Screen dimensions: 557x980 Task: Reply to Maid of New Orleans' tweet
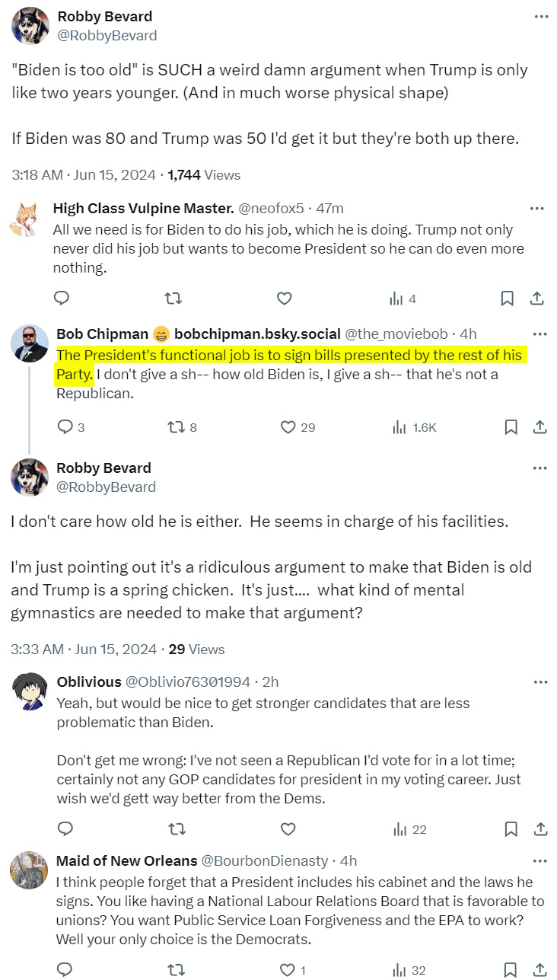pos(65,970)
